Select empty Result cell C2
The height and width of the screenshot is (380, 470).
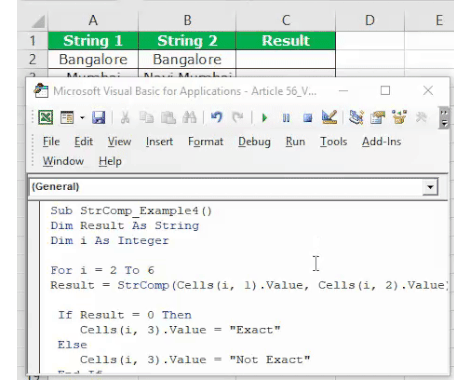click(x=286, y=59)
